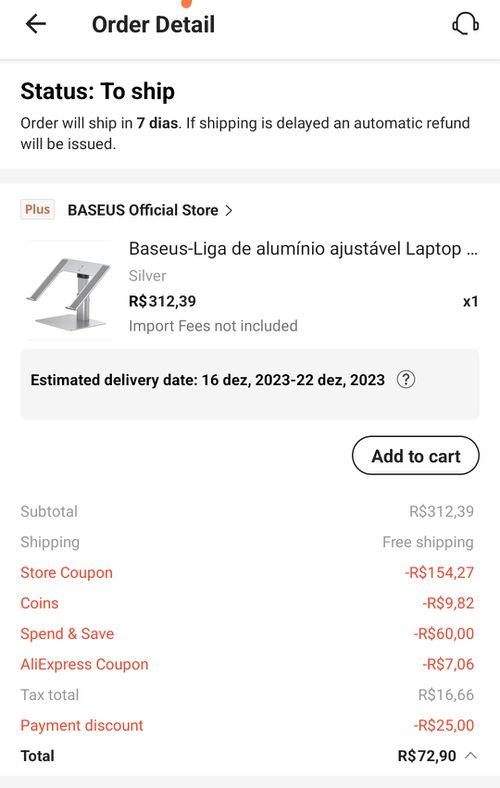Open customer support headset icon
Screen dimensions: 500x788
[x=465, y=24]
